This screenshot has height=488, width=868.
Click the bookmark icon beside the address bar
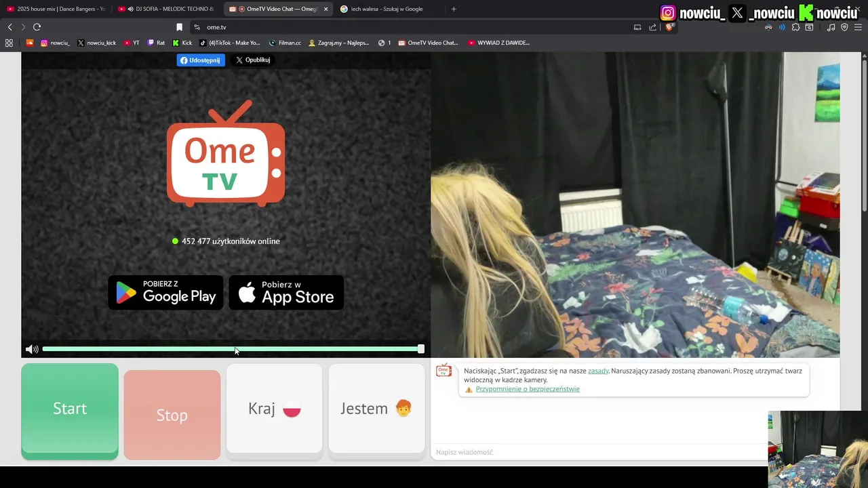point(179,27)
